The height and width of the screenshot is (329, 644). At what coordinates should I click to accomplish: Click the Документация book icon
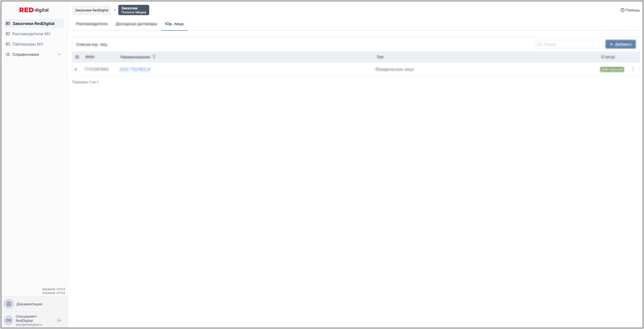[9, 304]
